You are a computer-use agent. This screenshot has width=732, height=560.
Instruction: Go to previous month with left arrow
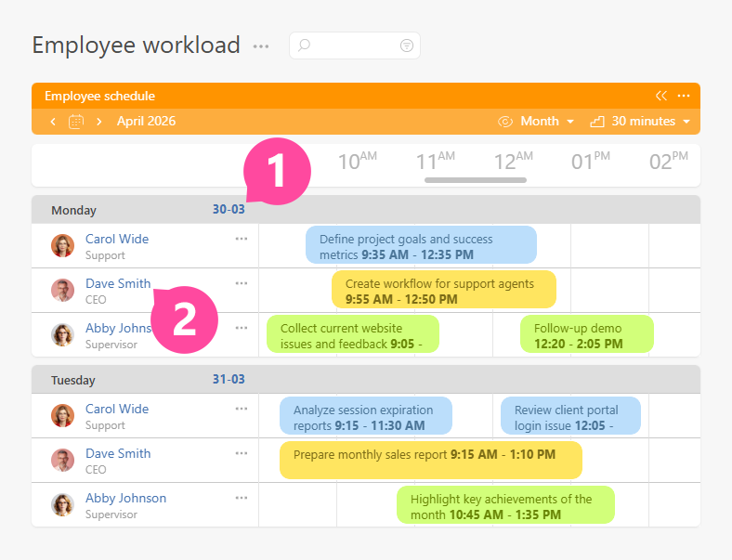(x=53, y=122)
